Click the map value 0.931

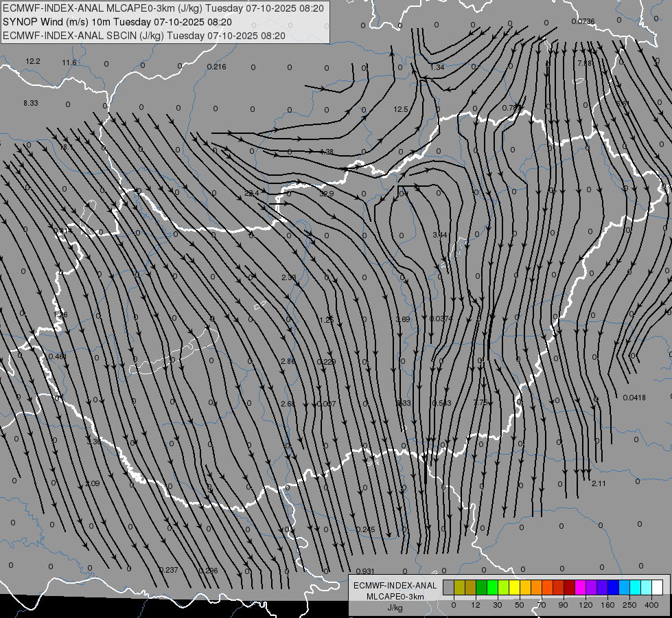365,571
